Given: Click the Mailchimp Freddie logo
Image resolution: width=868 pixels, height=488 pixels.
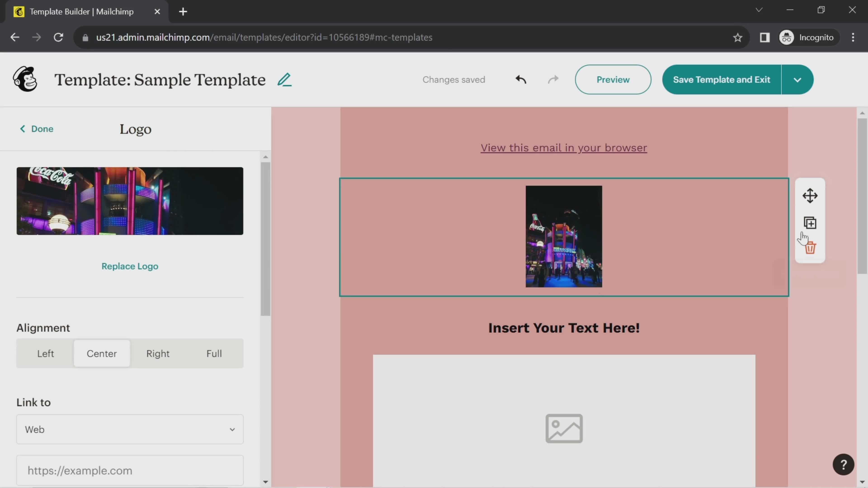Looking at the screenshot, I should (x=25, y=79).
